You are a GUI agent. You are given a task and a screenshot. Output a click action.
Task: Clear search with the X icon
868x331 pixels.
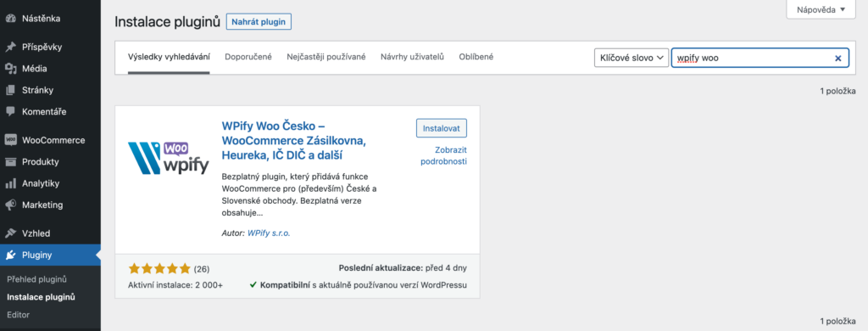pos(837,58)
